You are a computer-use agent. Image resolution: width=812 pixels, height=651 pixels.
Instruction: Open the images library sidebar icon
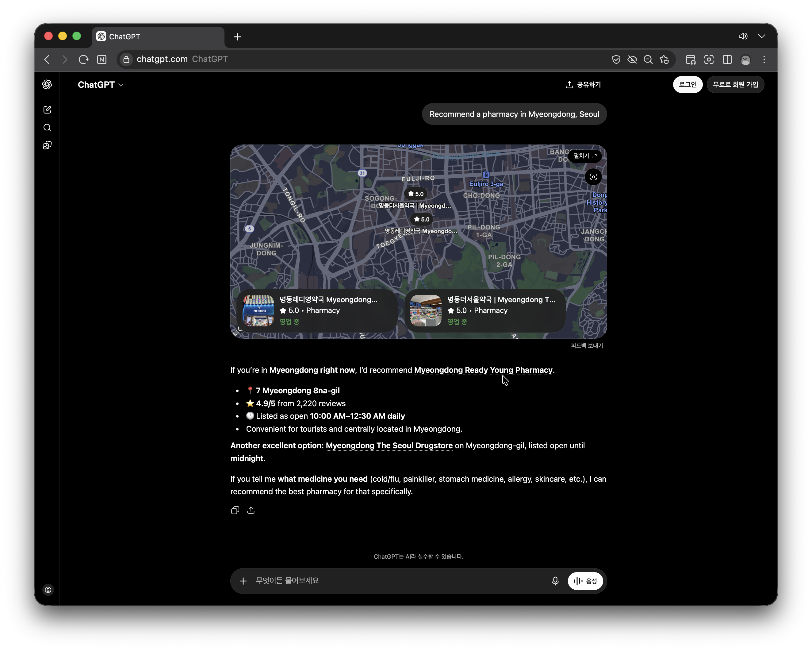(47, 145)
